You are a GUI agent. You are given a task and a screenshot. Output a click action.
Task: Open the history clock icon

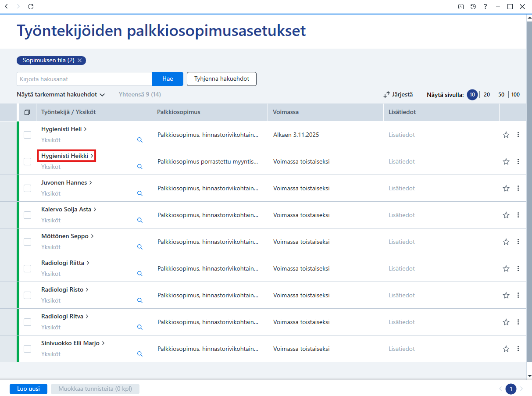click(x=473, y=7)
